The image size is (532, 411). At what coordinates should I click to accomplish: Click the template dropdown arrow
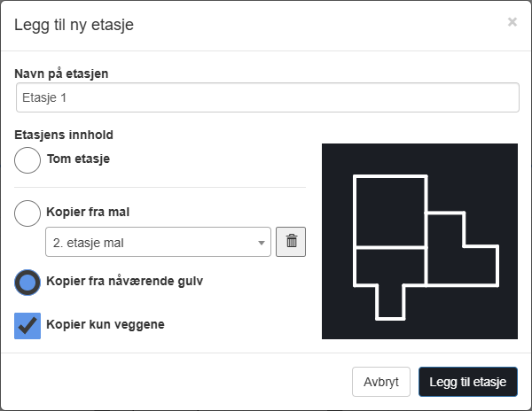point(262,243)
